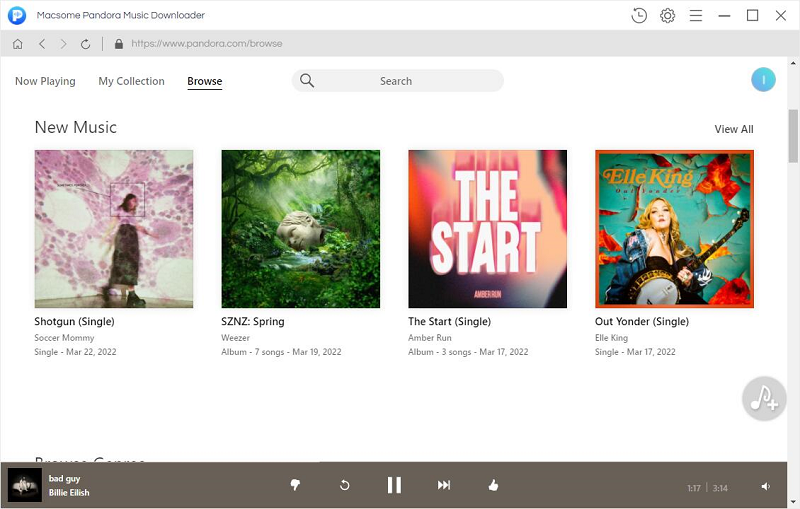The image size is (800, 509).
Task: Open the Amber Run artist link
Action: point(430,338)
